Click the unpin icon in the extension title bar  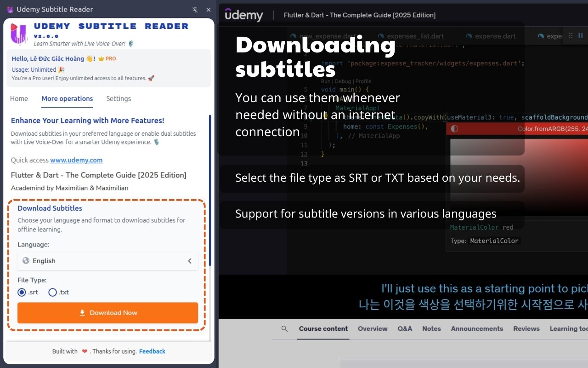tap(195, 10)
